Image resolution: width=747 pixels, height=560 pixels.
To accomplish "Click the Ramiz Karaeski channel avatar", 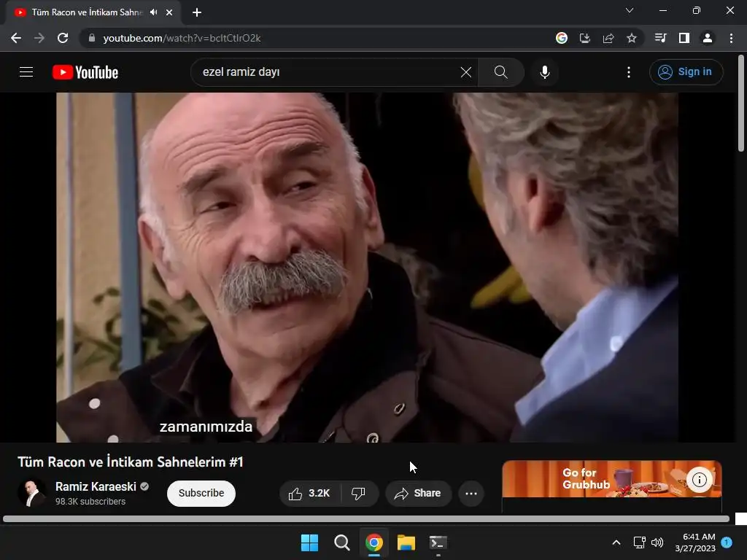I will coord(32,493).
